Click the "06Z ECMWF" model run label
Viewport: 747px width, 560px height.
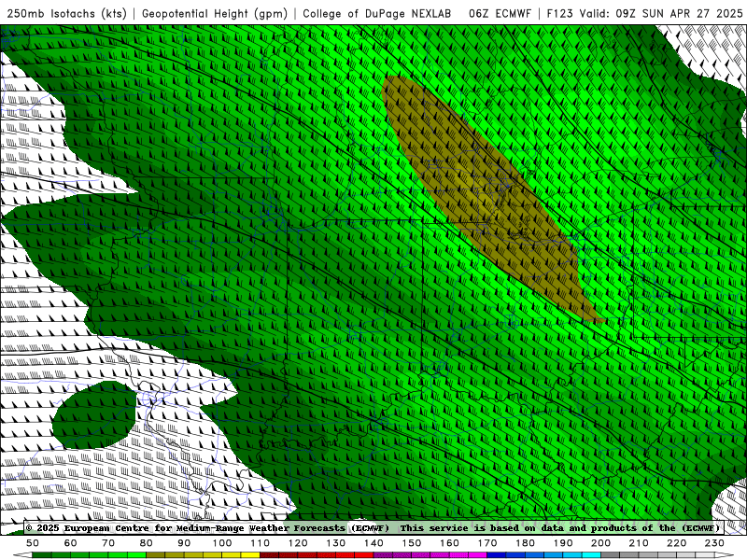(500, 13)
